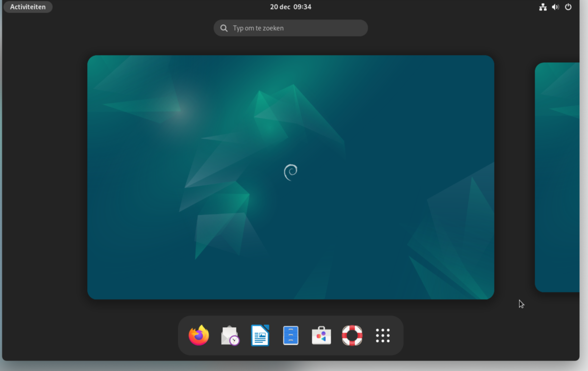The height and width of the screenshot is (371, 588).
Task: Click the empty dock area right of the grid icon
Action: (397, 336)
